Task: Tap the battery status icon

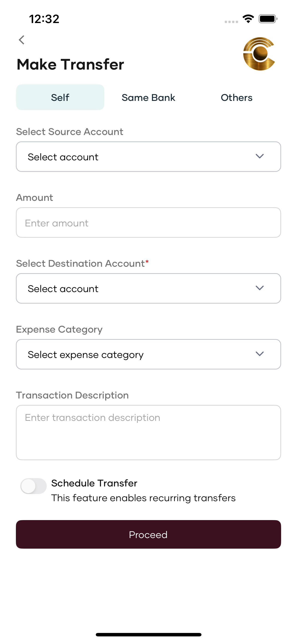Action: tap(268, 19)
